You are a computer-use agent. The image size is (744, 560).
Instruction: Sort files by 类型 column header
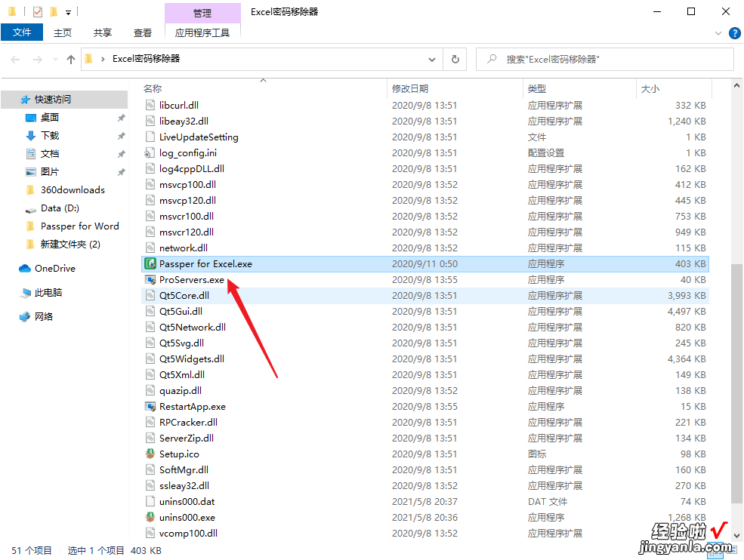coord(579,88)
